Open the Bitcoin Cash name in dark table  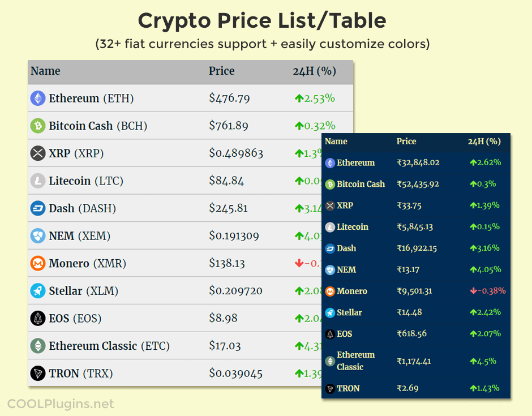tap(361, 184)
